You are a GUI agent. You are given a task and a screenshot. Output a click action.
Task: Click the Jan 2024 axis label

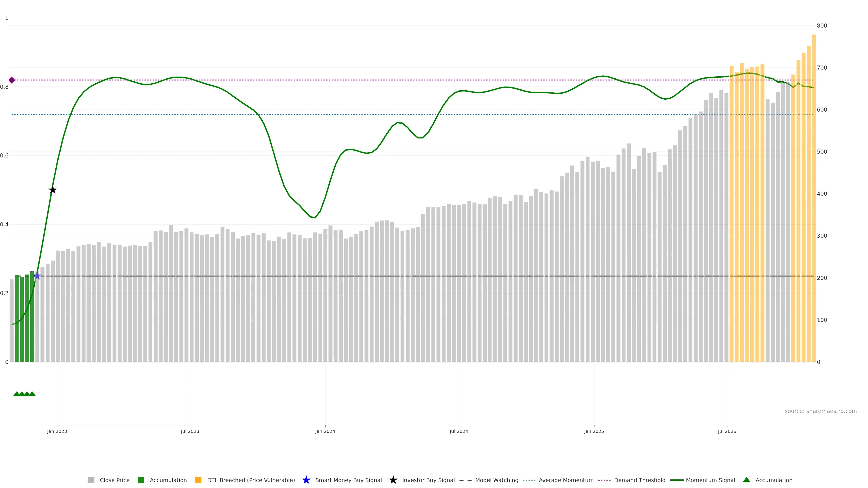click(325, 431)
